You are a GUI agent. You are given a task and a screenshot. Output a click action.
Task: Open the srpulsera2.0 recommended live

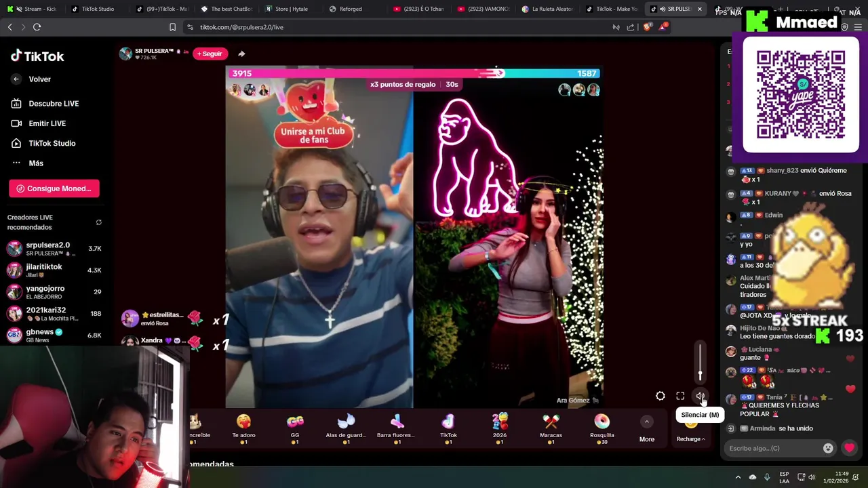(x=54, y=248)
